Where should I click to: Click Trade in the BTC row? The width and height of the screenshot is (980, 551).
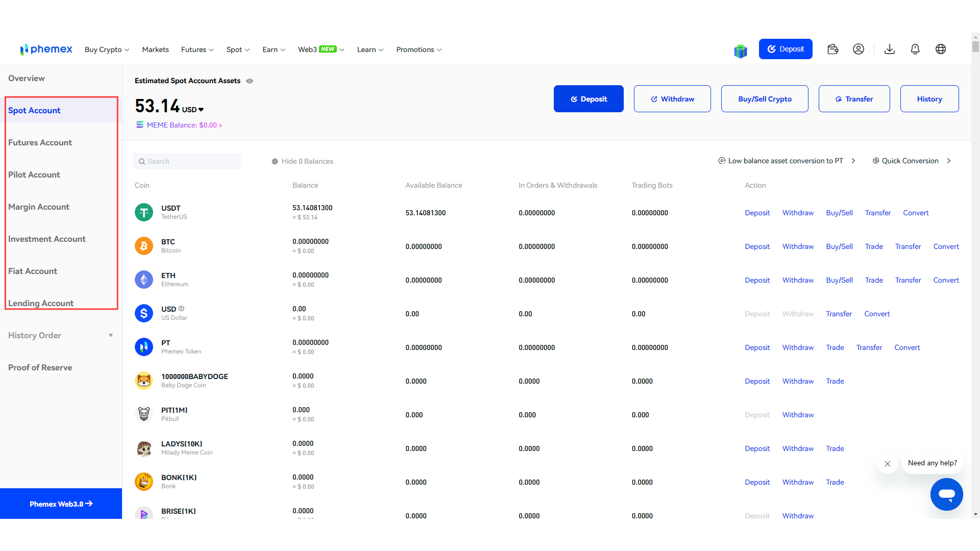(x=874, y=246)
